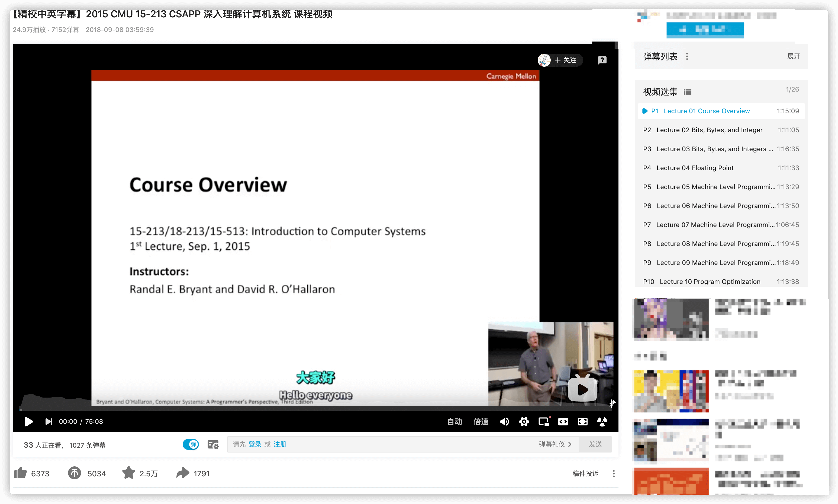The width and height of the screenshot is (838, 504).
Task: Toggle the 视频选集 list view icon
Action: (688, 92)
